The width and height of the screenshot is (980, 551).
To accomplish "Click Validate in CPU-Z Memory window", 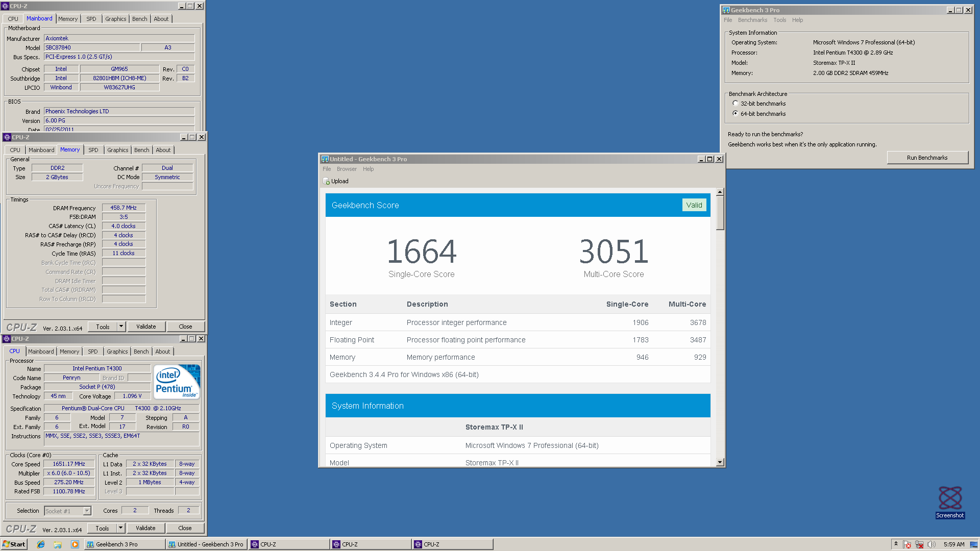I will (146, 327).
